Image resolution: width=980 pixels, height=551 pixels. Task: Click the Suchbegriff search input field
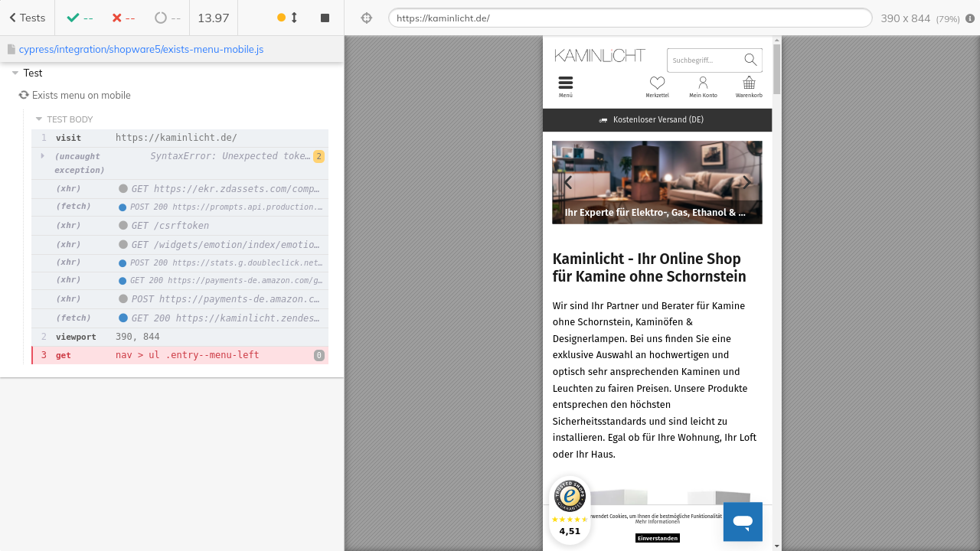coord(703,60)
